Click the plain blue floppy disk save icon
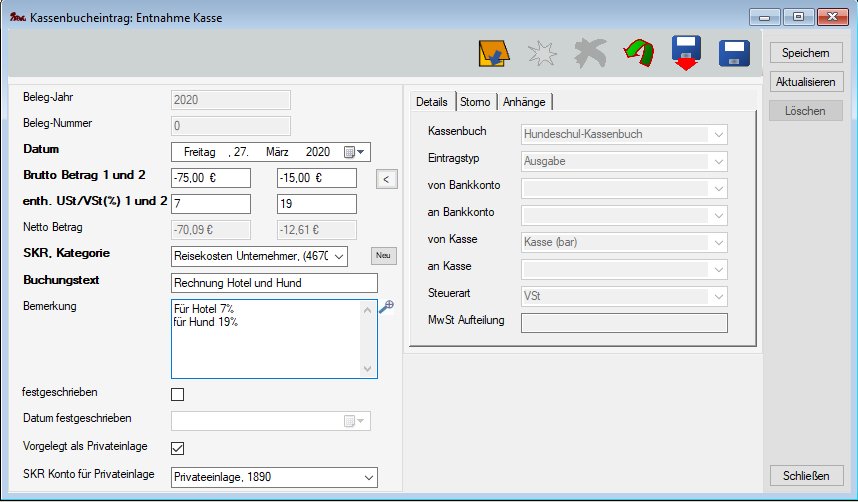Viewport: 858px width, 502px height. pyautogui.click(x=734, y=53)
